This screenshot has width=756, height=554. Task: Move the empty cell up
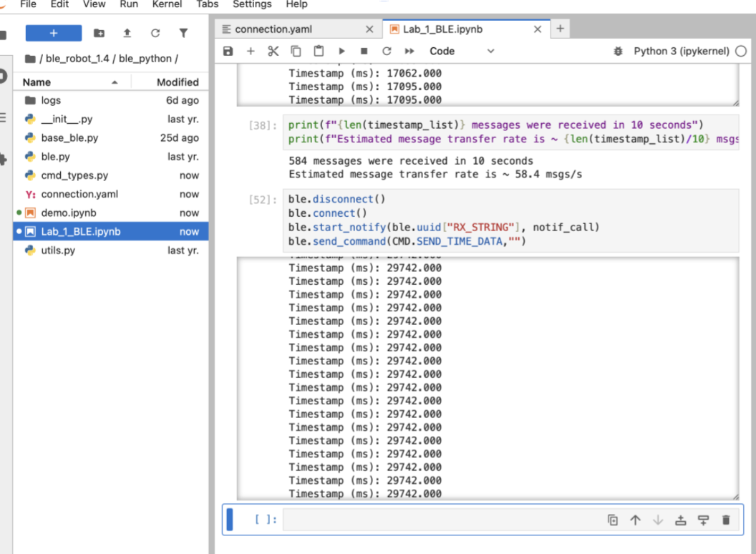[635, 520]
